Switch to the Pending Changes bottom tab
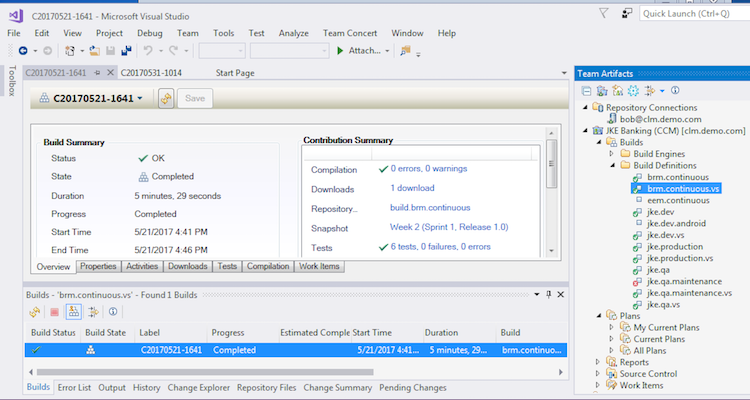Viewport: 750px width, 400px height. tap(413, 388)
